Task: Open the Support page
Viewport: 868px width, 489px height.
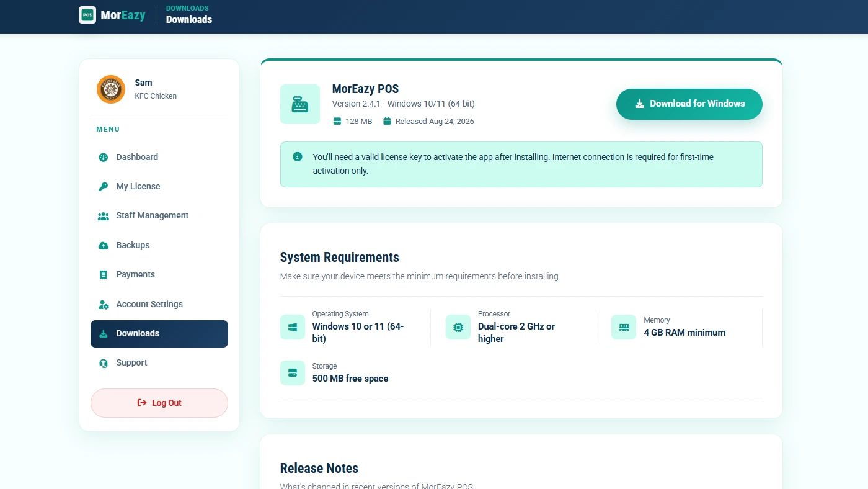Action: click(x=159, y=363)
